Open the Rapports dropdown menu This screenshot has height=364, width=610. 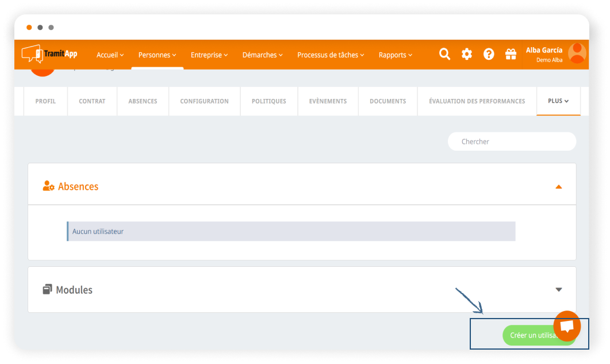click(x=396, y=55)
